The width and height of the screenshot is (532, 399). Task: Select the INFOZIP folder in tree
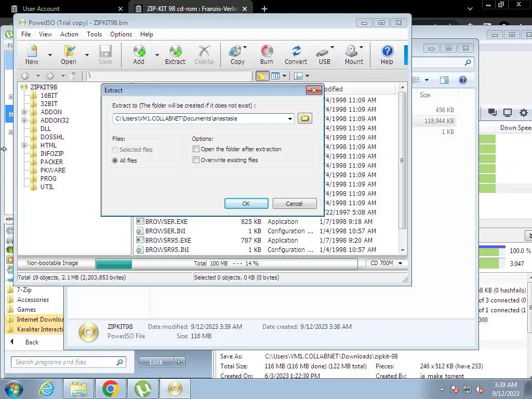click(x=52, y=154)
